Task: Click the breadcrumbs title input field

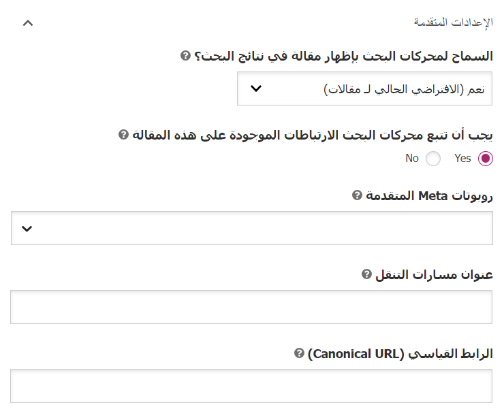Action: click(251, 307)
